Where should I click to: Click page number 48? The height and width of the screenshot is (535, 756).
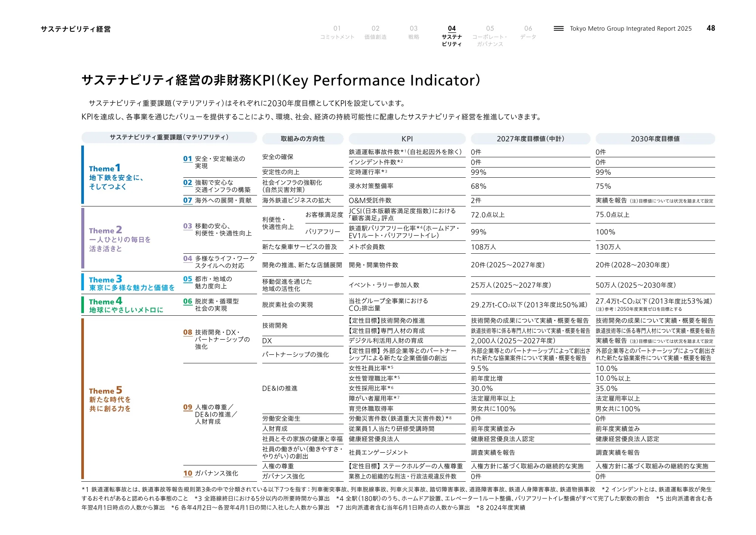pyautogui.click(x=711, y=28)
